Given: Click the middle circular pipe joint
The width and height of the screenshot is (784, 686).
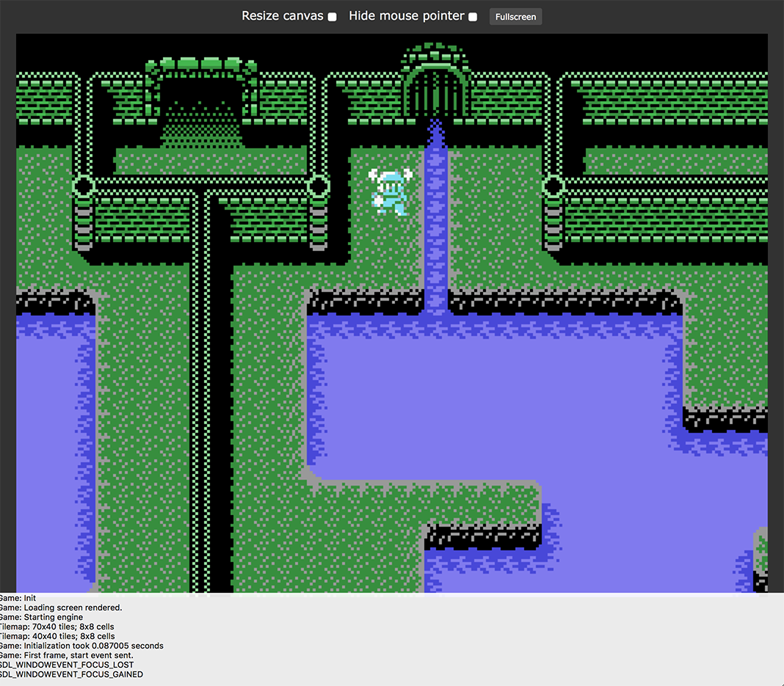Looking at the screenshot, I should pos(318,186).
